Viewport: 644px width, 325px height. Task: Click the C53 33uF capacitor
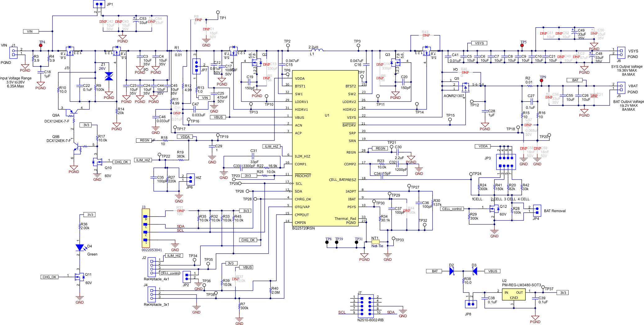[136, 20]
